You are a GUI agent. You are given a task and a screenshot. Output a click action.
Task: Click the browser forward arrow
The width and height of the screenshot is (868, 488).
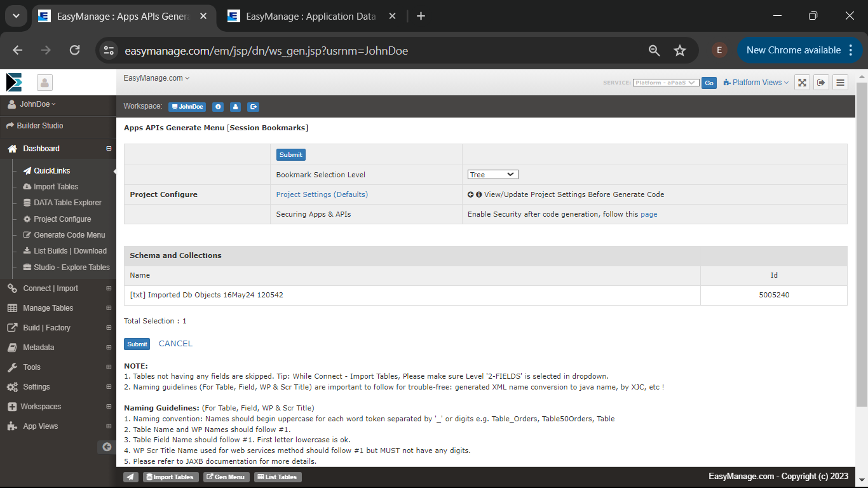click(x=46, y=50)
